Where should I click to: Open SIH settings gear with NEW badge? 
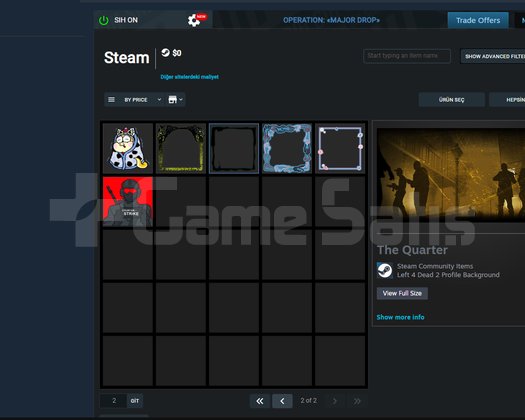[194, 20]
